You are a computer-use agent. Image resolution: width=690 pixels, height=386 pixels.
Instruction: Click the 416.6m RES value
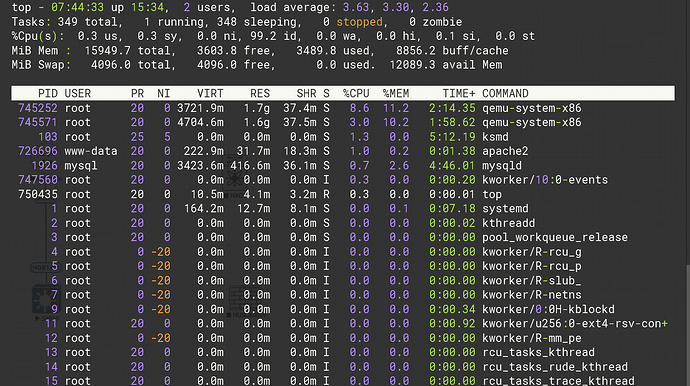pos(250,165)
